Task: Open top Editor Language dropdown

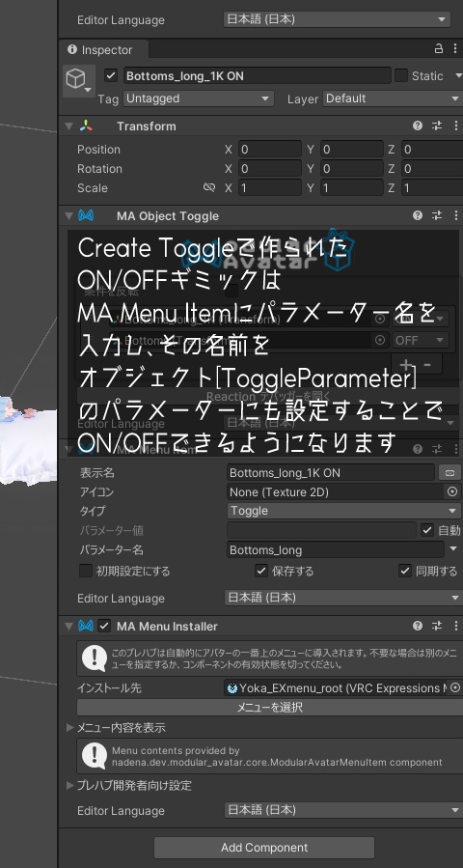Action: pos(337,19)
